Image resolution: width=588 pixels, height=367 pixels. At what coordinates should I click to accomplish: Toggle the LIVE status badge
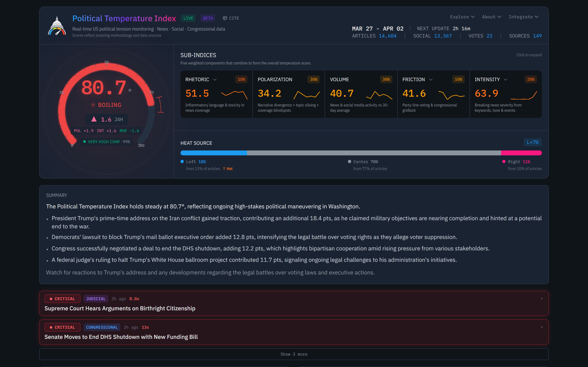pos(188,18)
